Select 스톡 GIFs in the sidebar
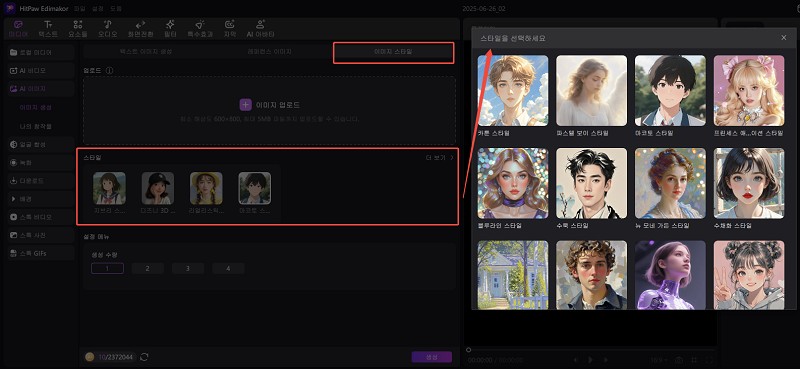The image size is (800, 369). tap(41, 253)
